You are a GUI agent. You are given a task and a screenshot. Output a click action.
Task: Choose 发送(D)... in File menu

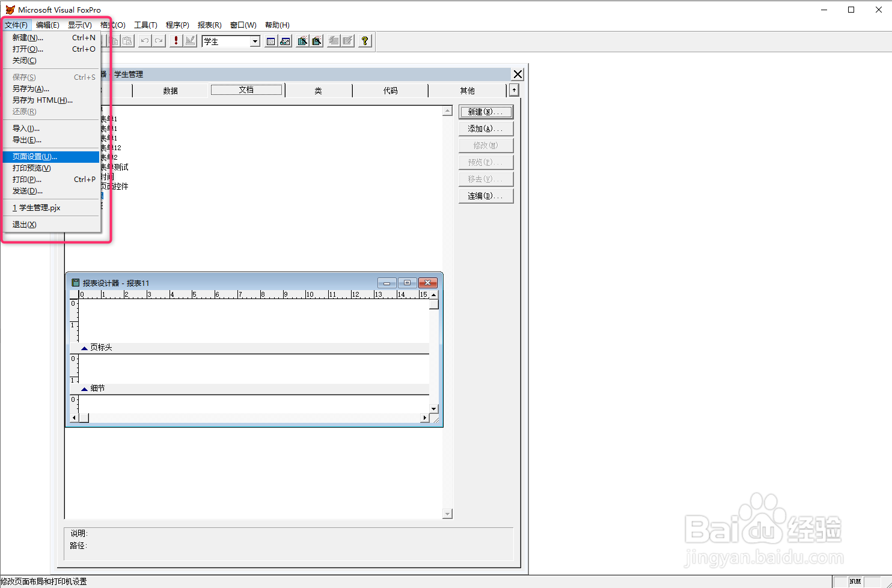pyautogui.click(x=51, y=191)
